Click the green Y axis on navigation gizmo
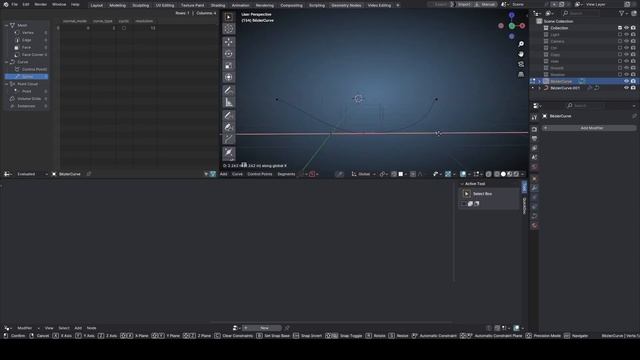This screenshot has height=360, width=640. pyautogui.click(x=511, y=26)
